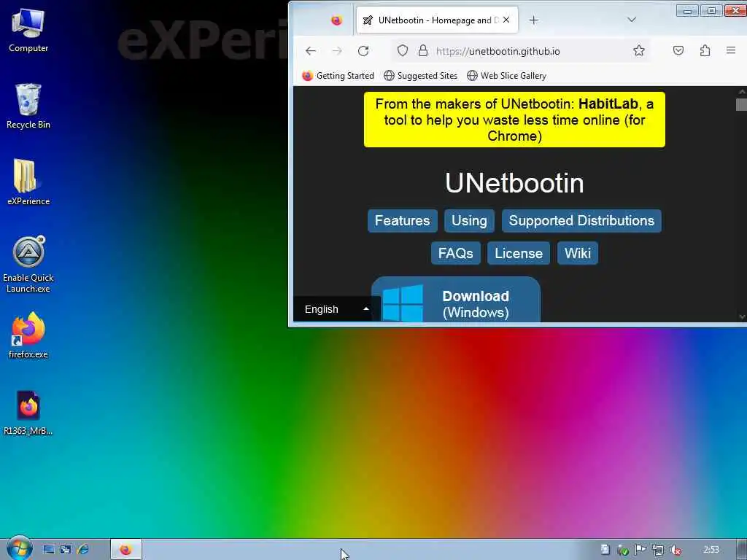Image resolution: width=747 pixels, height=560 pixels.
Task: Open the Computer desktop icon
Action: coord(28,30)
